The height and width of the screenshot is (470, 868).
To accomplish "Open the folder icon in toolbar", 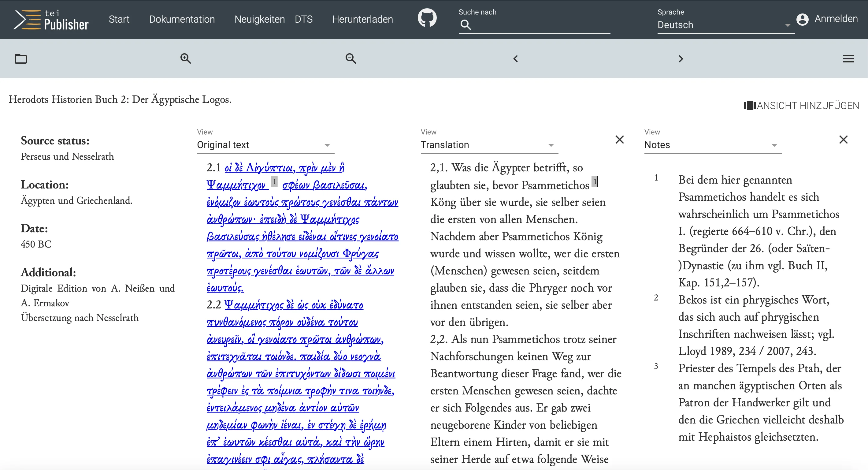I will tap(20, 59).
